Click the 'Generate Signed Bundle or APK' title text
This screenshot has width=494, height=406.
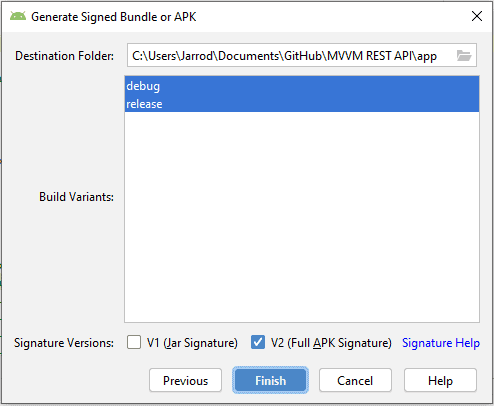[114, 17]
